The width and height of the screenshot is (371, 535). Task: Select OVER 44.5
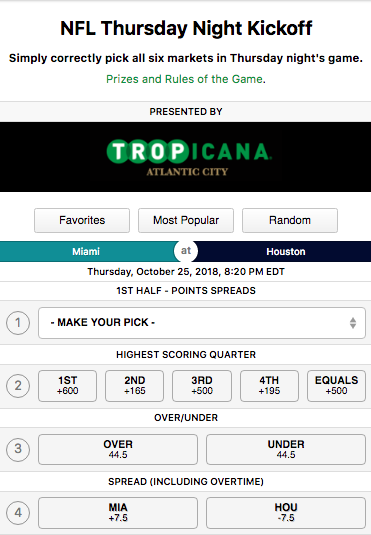point(118,449)
